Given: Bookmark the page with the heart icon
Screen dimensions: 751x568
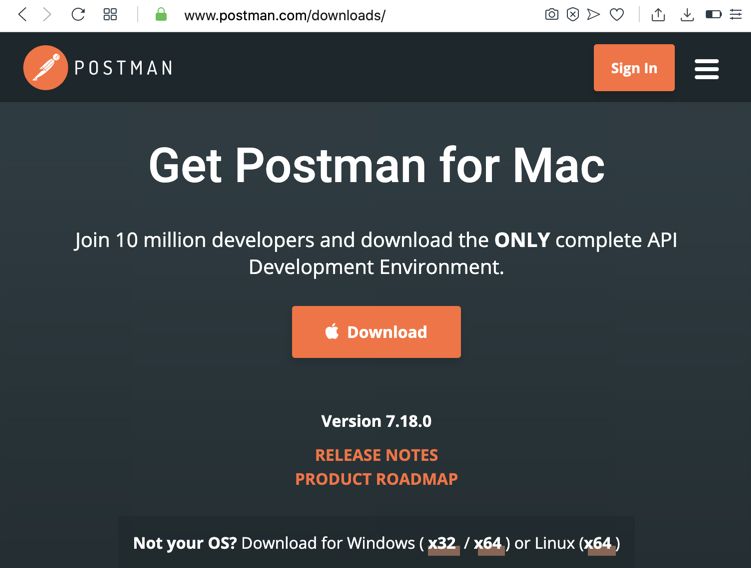Looking at the screenshot, I should 617,15.
